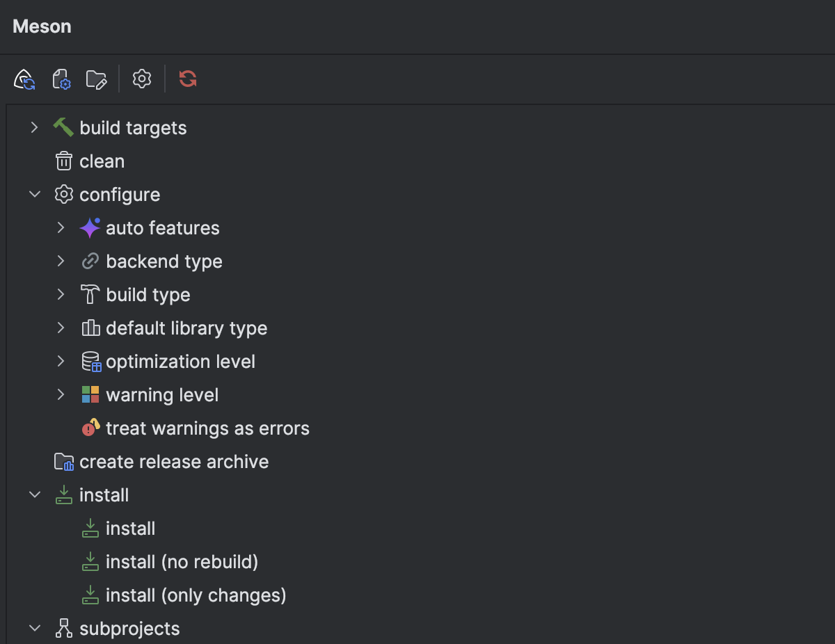
Task: Collapse the configure tree node
Action: tap(35, 195)
